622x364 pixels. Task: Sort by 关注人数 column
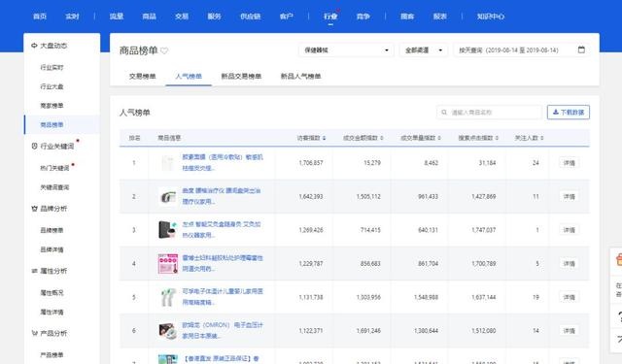[529, 138]
